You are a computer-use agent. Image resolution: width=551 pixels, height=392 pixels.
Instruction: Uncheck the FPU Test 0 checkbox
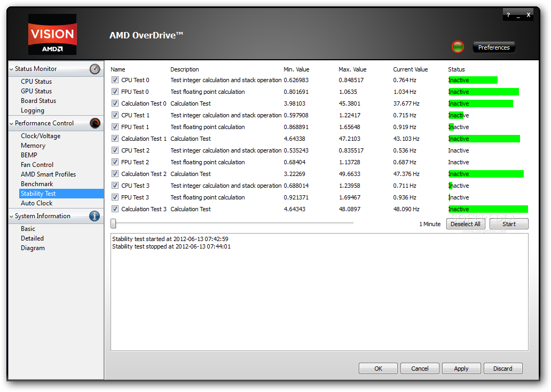point(115,92)
